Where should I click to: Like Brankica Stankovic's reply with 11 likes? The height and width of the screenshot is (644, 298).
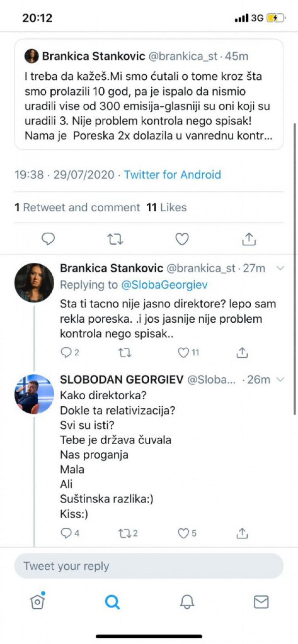(184, 353)
